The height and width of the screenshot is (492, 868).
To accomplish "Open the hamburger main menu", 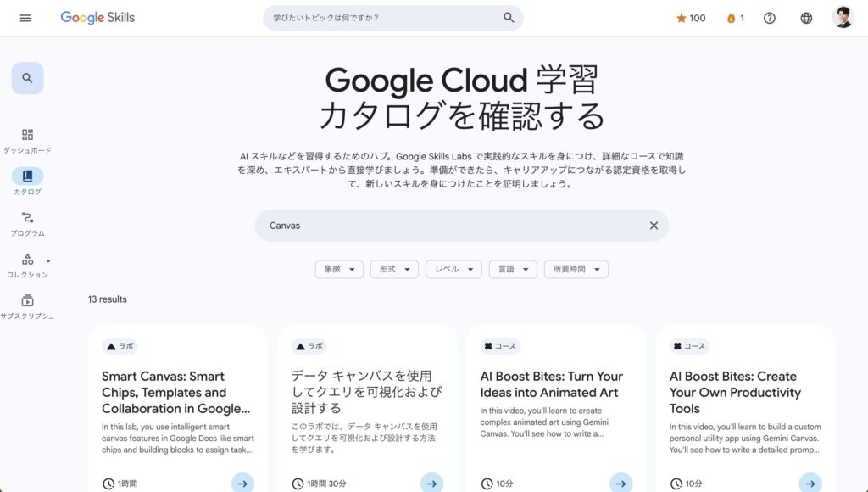I will point(25,18).
